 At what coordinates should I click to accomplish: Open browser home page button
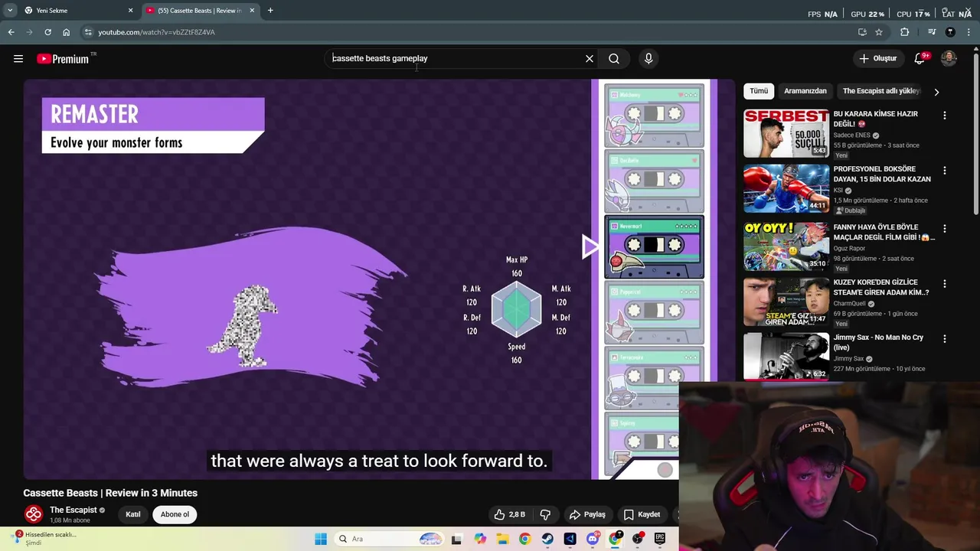(66, 32)
